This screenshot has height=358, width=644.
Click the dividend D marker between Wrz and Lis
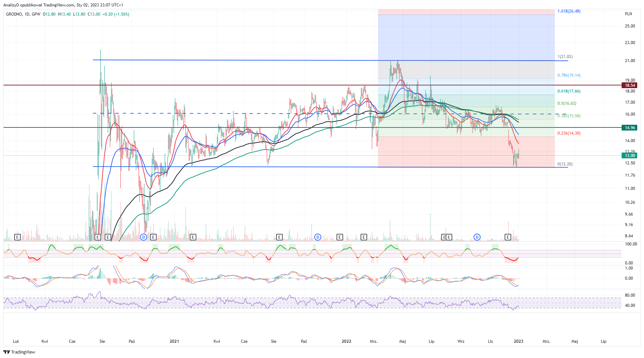pyautogui.click(x=477, y=237)
